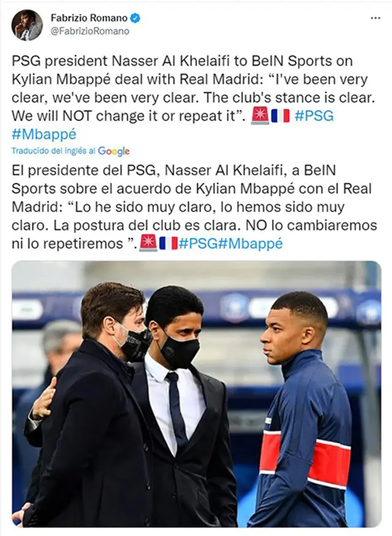Open the #Mbappé hashtag in original tweet
392x536 pixels.
(44, 134)
